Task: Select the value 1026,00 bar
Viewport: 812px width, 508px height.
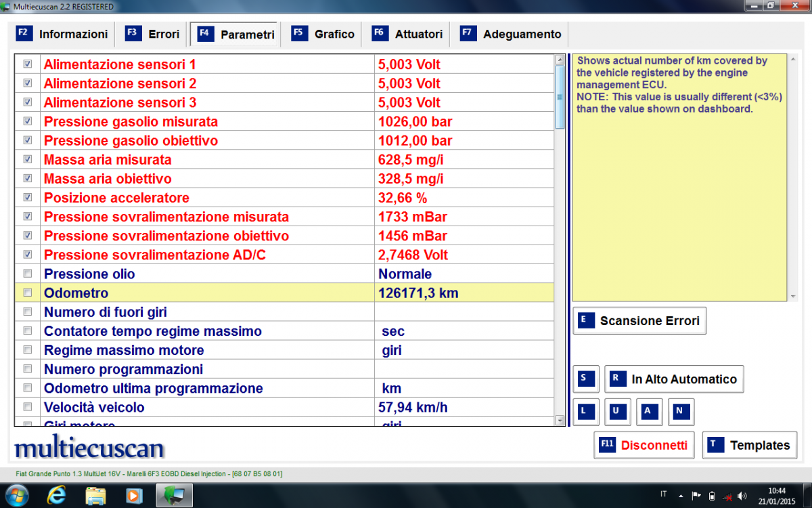Action: pos(415,122)
